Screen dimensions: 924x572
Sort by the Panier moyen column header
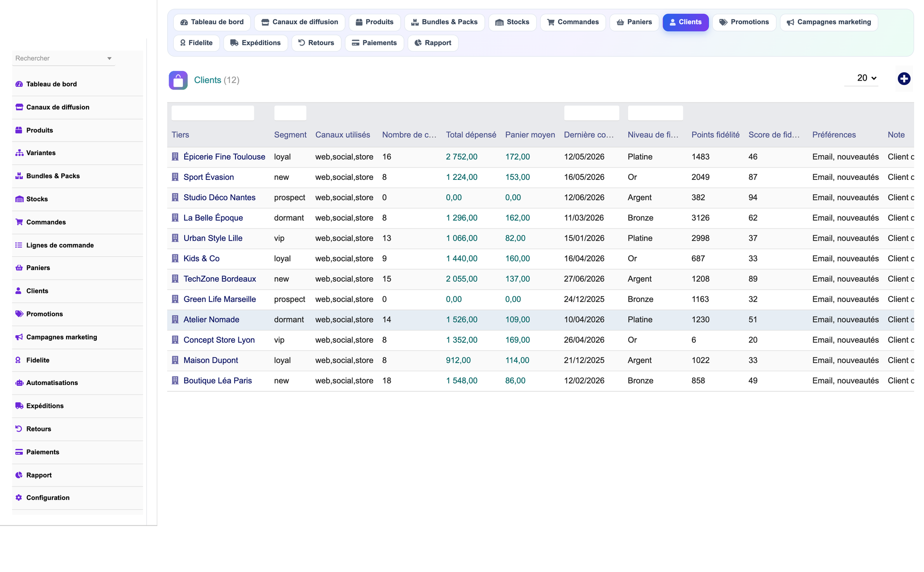(530, 135)
